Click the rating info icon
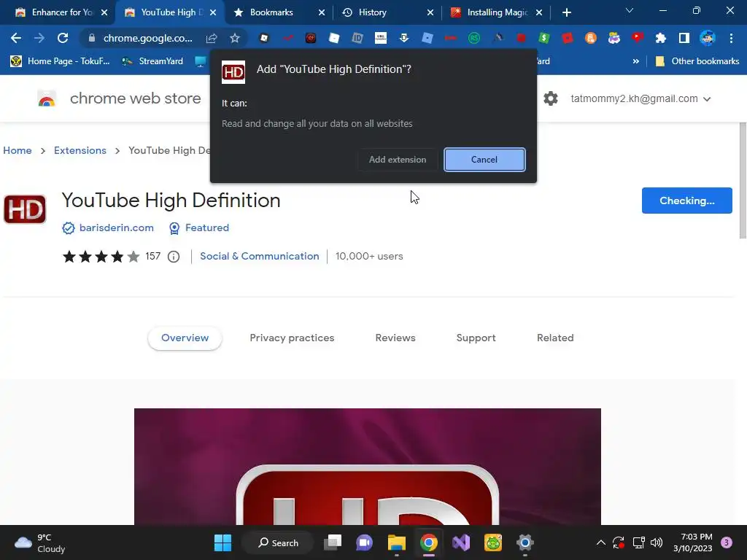This screenshot has height=560, width=747. pyautogui.click(x=174, y=257)
